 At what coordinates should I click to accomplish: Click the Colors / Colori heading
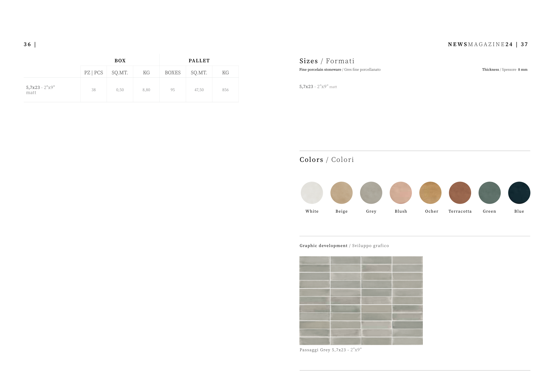click(x=327, y=160)
